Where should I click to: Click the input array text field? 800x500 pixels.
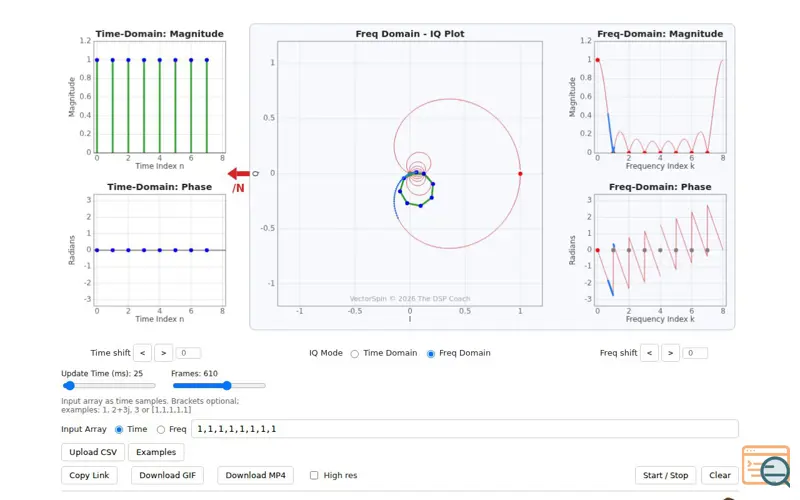(465, 429)
